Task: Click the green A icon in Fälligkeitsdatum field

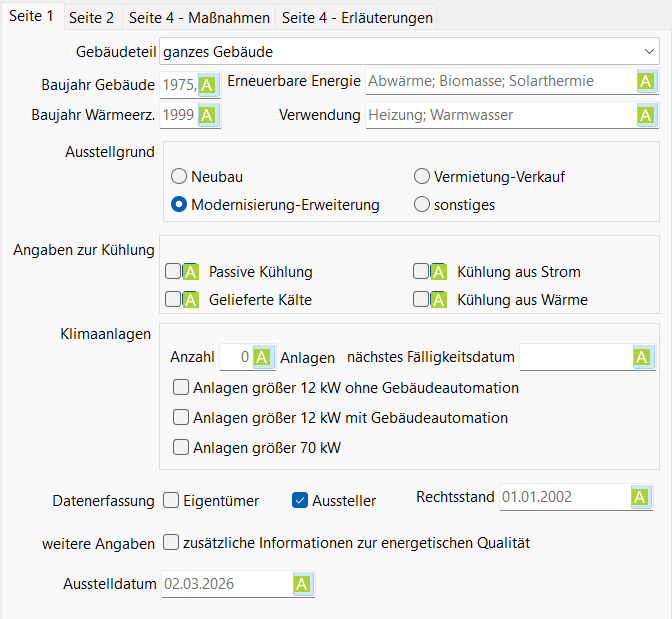Action: (x=643, y=357)
